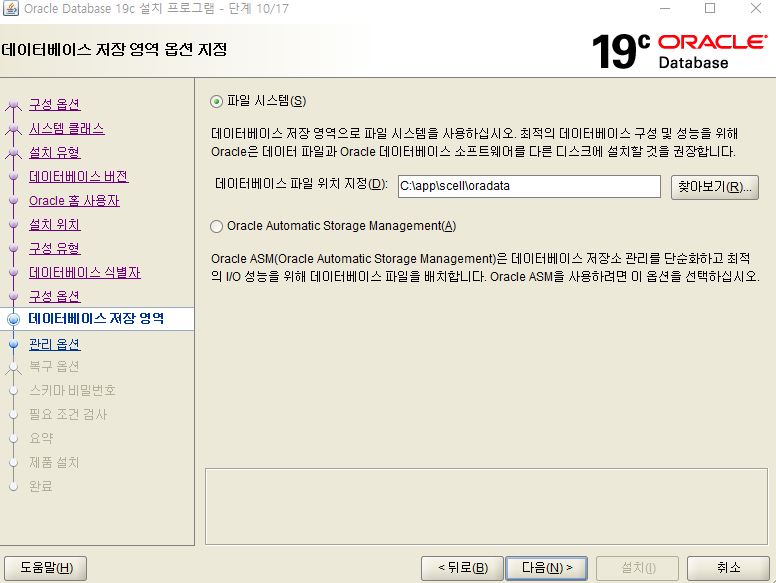The height and width of the screenshot is (583, 776).
Task: Open the 설치 유형 step link
Action: [x=54, y=152]
